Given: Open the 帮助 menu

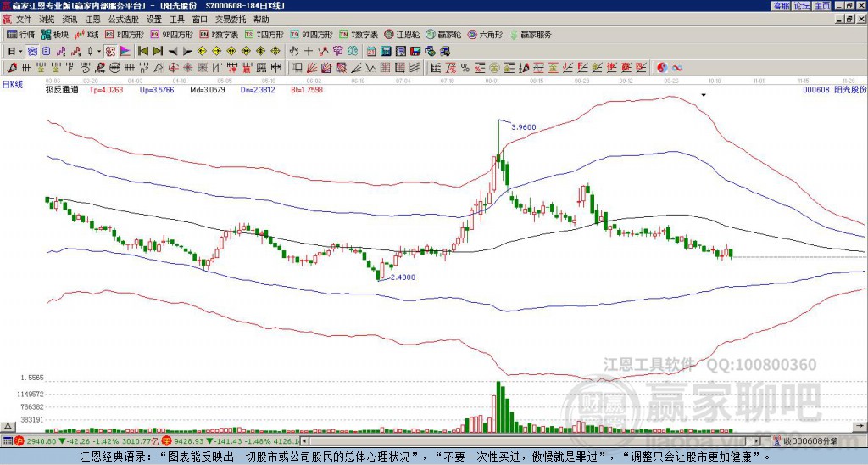Looking at the screenshot, I should click(261, 20).
